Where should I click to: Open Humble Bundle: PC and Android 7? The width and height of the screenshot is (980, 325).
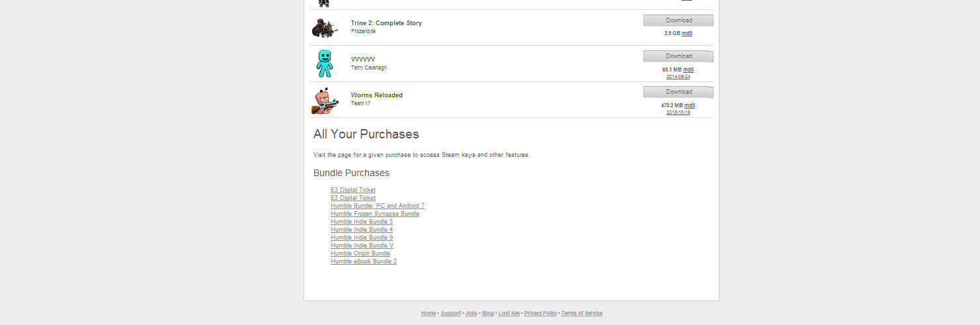378,206
